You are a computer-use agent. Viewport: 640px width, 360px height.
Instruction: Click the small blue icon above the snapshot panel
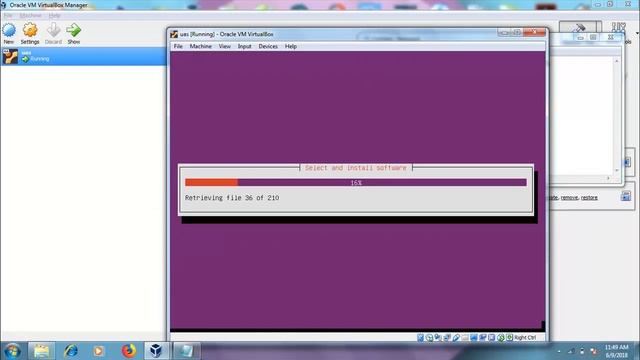[627, 162]
